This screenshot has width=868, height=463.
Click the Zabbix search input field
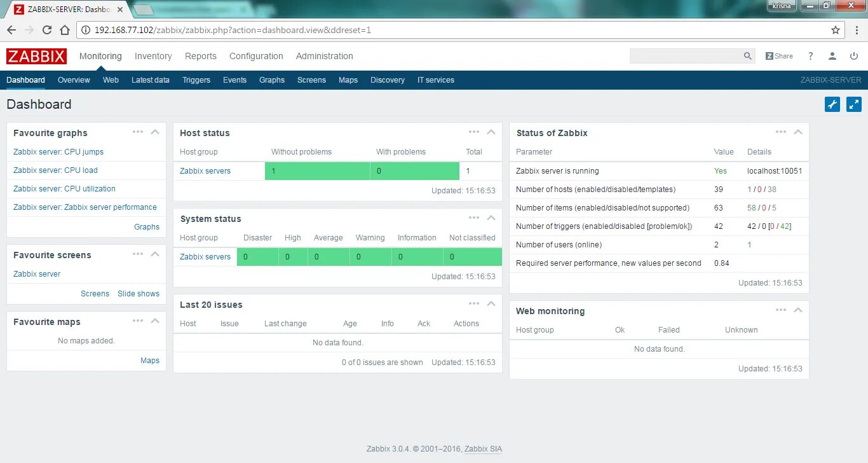(686, 56)
